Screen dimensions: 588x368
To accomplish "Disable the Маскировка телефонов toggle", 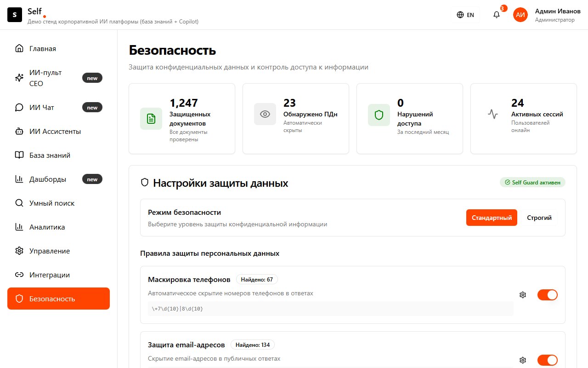I will 548,295.
